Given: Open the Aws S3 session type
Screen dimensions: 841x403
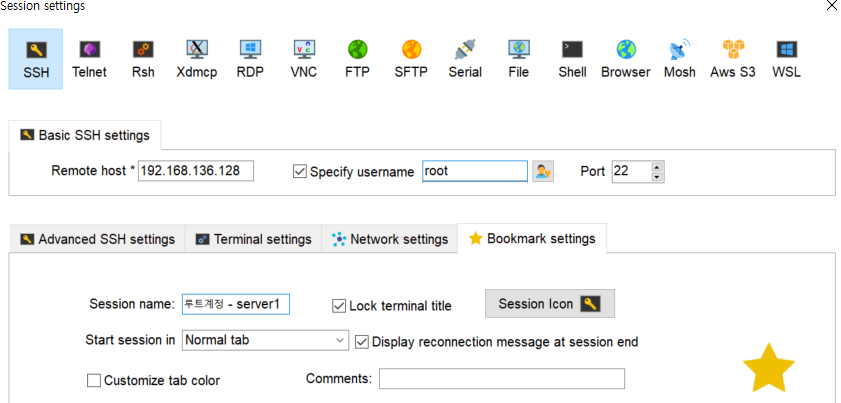Looking at the screenshot, I should pos(733,59).
